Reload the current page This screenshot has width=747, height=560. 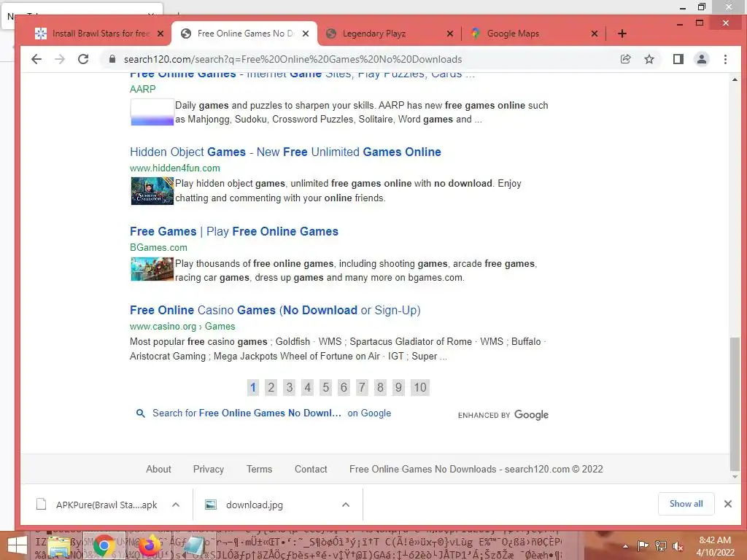[x=83, y=59]
